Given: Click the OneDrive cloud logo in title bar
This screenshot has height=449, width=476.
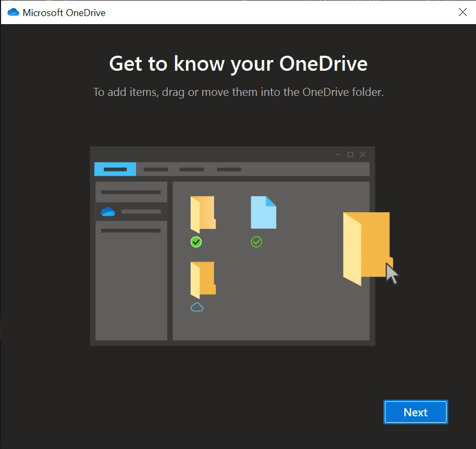Looking at the screenshot, I should [13, 12].
